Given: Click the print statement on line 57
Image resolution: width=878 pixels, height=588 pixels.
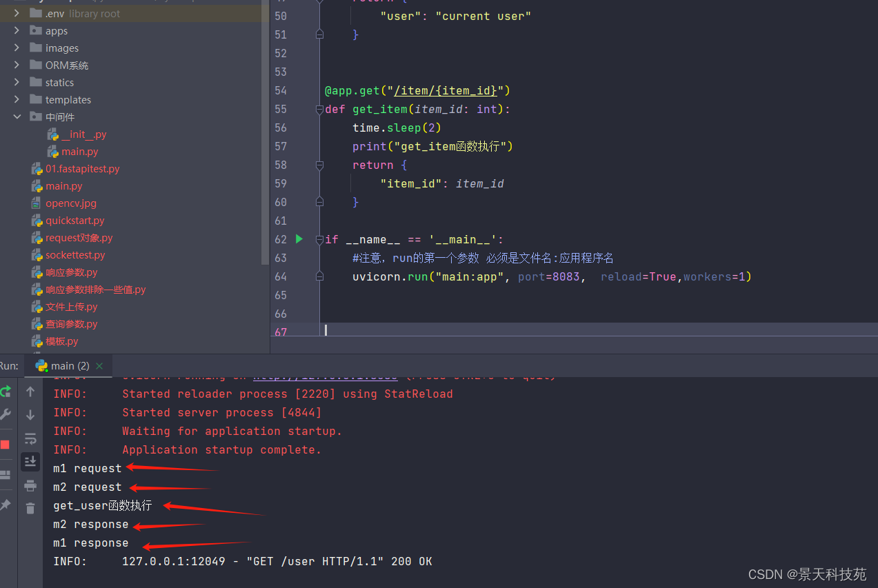Looking at the screenshot, I should click(432, 146).
